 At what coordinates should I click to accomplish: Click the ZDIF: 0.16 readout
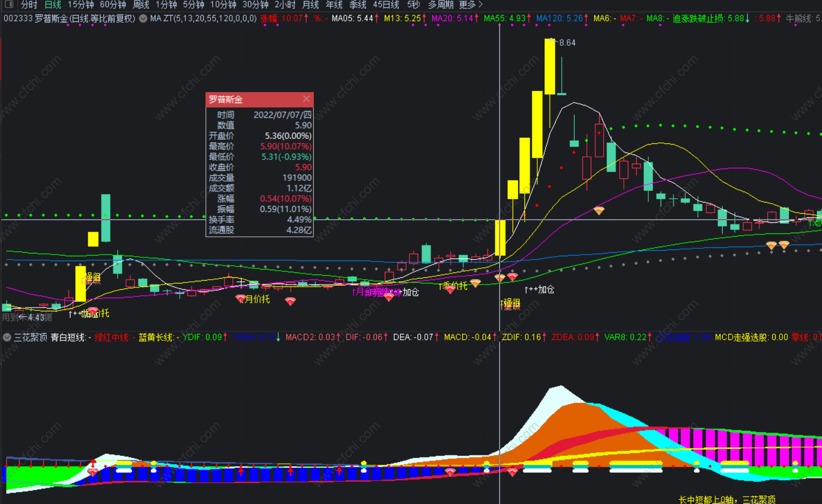[524, 337]
